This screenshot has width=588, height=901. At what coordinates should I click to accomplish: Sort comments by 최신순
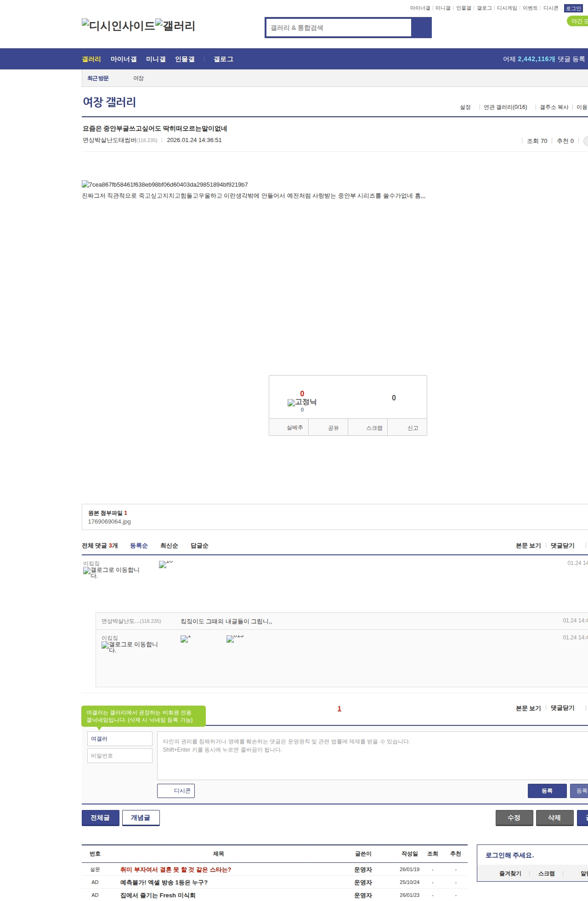click(169, 546)
